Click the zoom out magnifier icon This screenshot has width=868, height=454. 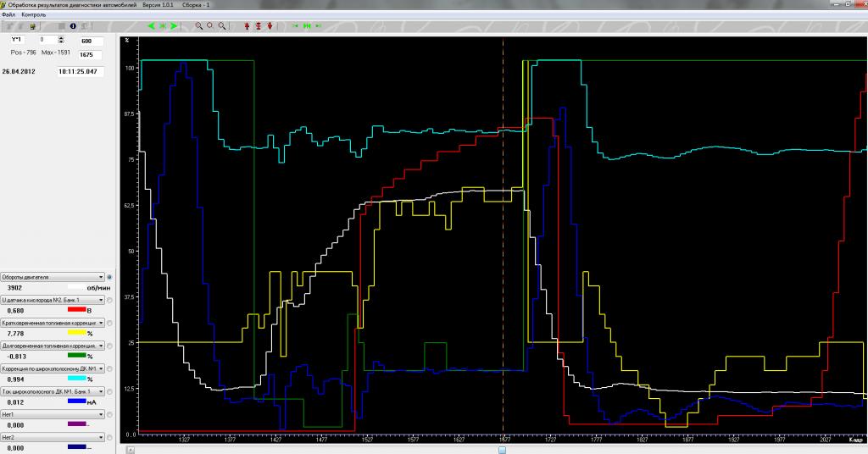coord(222,26)
